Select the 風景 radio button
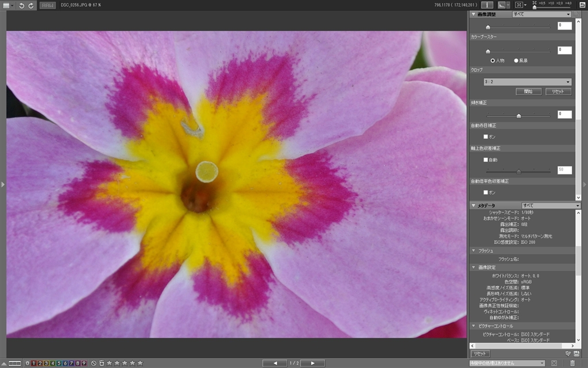This screenshot has height=368, width=588. click(x=516, y=60)
